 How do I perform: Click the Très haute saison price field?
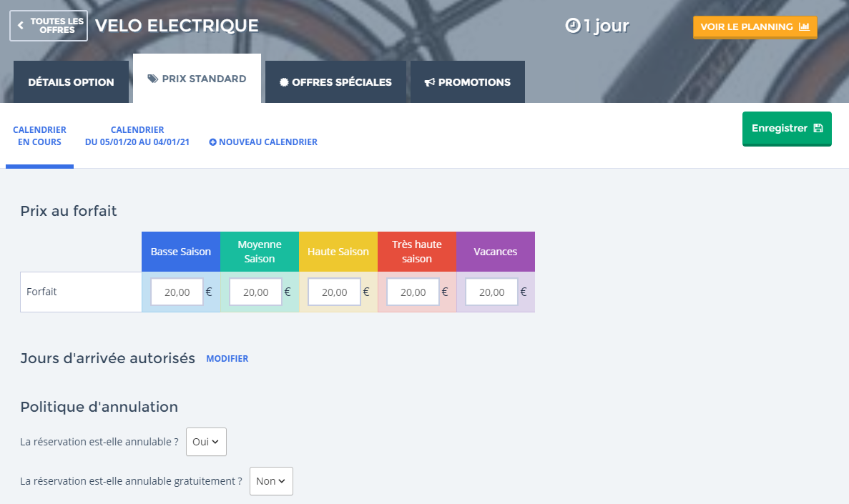pos(413,292)
